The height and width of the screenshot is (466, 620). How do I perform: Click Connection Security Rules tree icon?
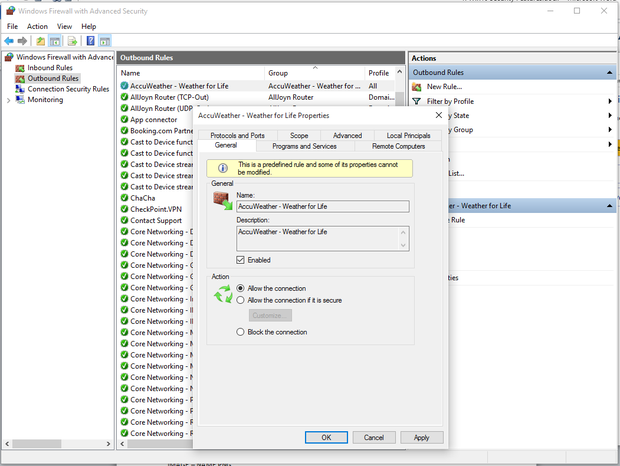tap(20, 89)
